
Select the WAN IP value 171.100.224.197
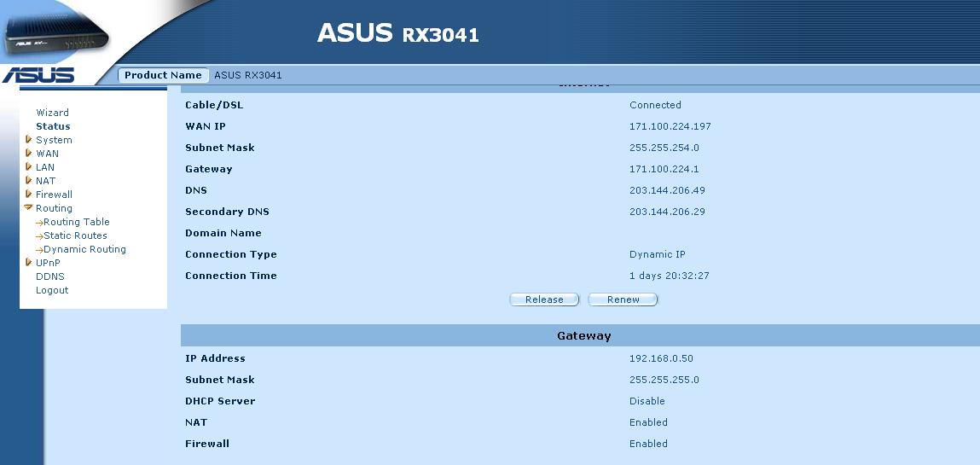pos(670,126)
